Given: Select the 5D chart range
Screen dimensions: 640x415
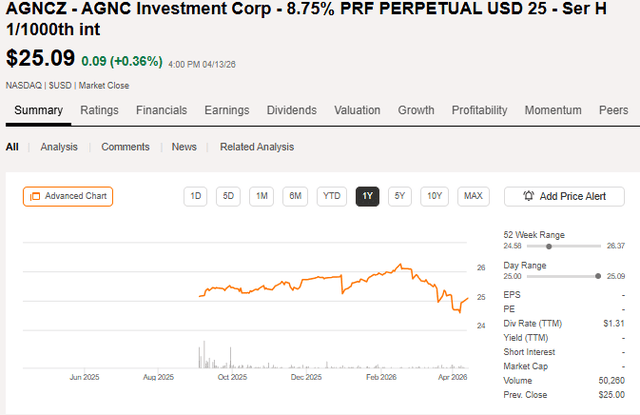Looking at the screenshot, I should 229,196.
